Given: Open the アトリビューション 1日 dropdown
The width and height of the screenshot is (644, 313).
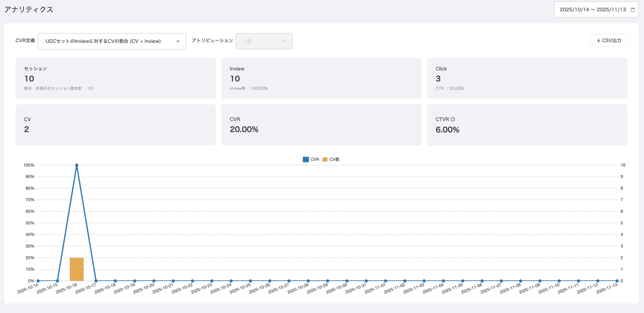Looking at the screenshot, I should (264, 41).
